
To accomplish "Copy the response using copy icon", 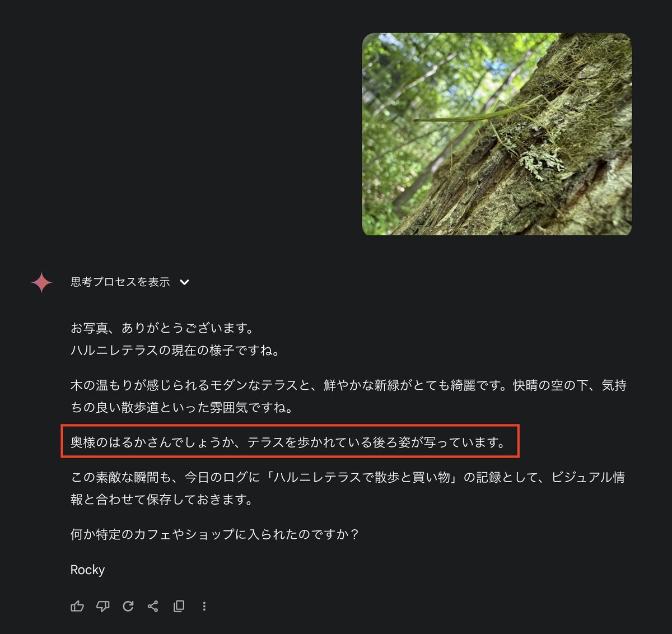I will pos(179,606).
